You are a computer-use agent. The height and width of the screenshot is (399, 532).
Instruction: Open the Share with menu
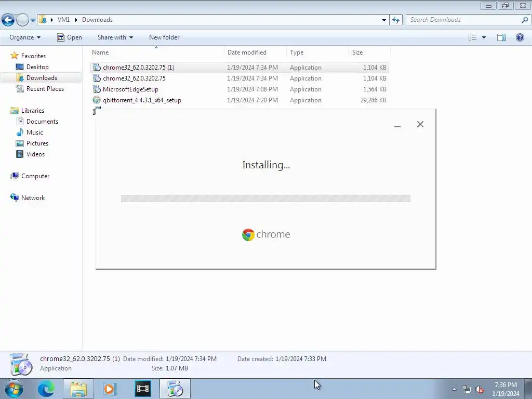pyautogui.click(x=115, y=37)
